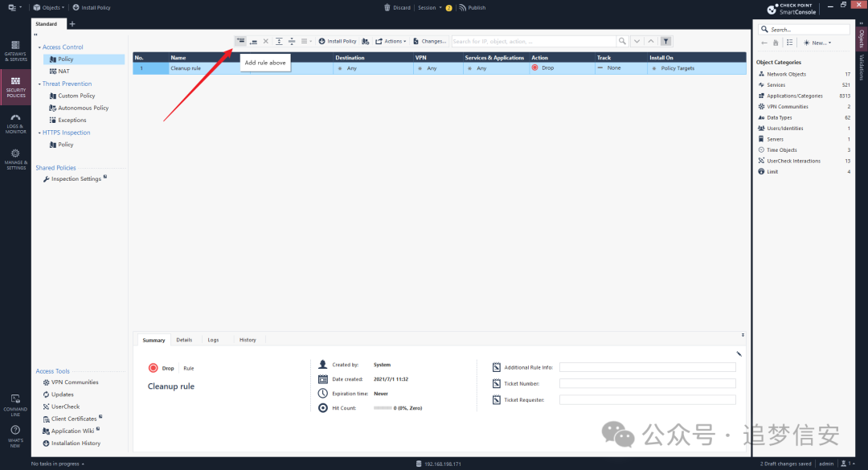
Task: Switch to the Validations side tab
Action: click(862, 67)
